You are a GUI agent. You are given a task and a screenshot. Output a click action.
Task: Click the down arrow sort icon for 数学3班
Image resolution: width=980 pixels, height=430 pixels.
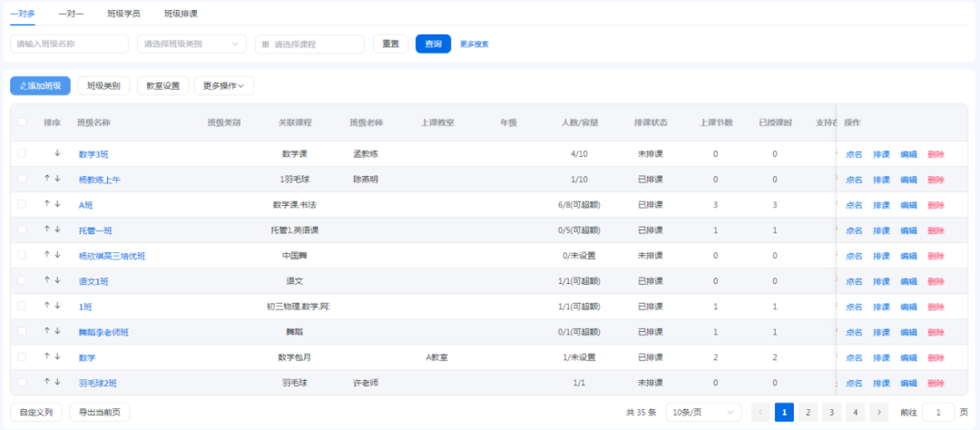[x=57, y=153]
